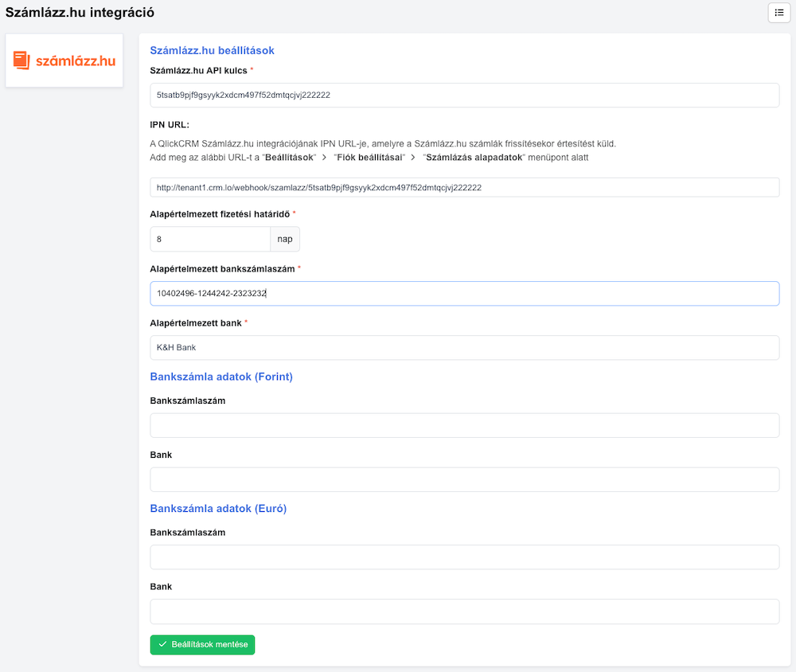Click the 'nap' unit suffix
The image size is (796, 672).
[285, 239]
